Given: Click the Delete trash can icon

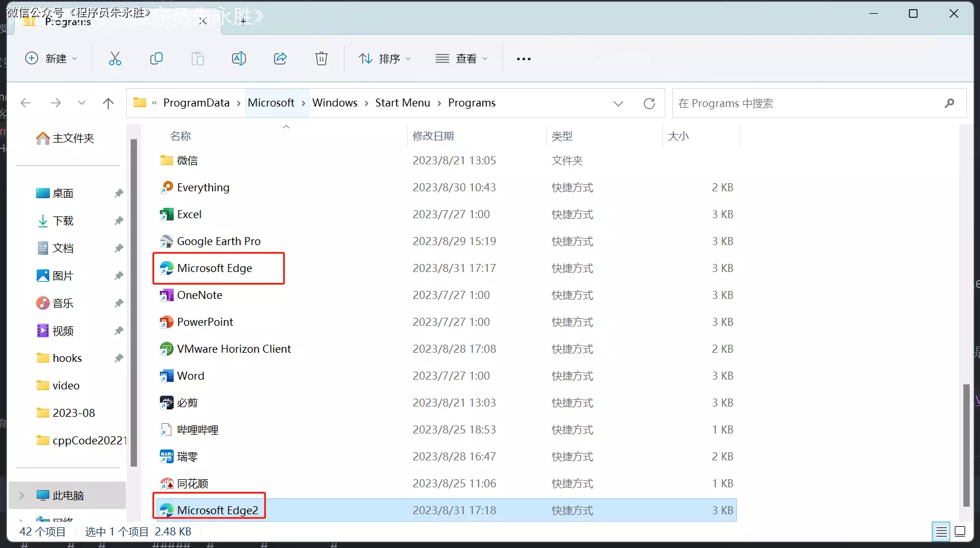Looking at the screenshot, I should 322,58.
